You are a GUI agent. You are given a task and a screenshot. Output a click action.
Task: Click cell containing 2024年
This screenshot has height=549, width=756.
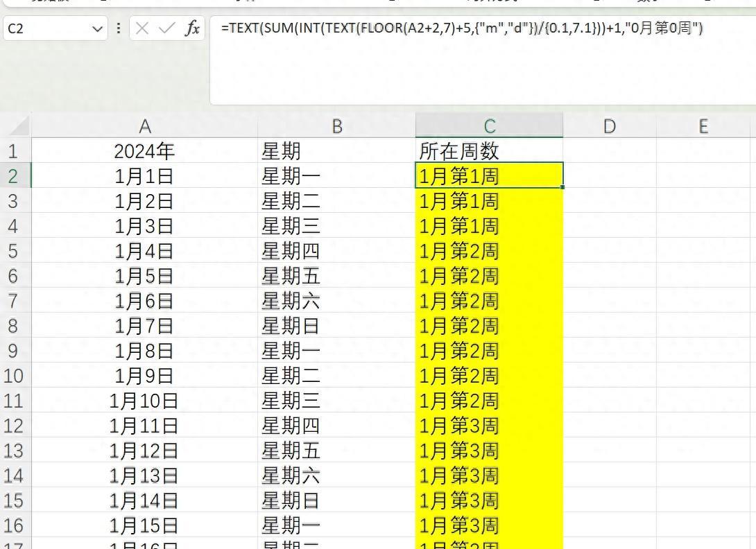tap(145, 151)
